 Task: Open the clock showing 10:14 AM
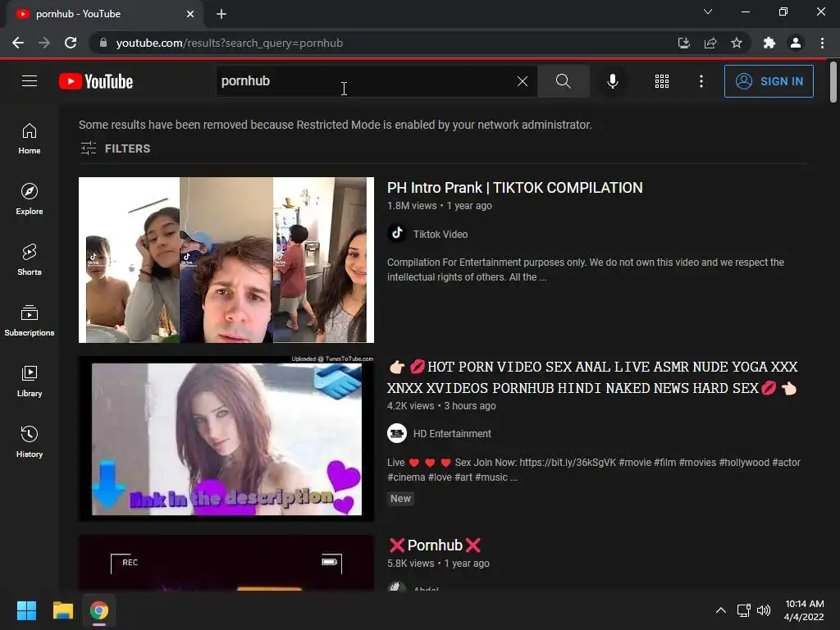click(804, 610)
